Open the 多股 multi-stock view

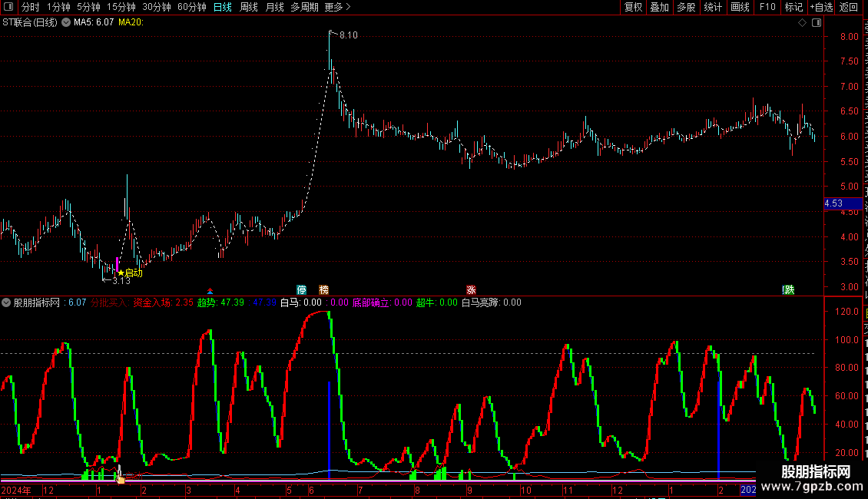point(686,7)
